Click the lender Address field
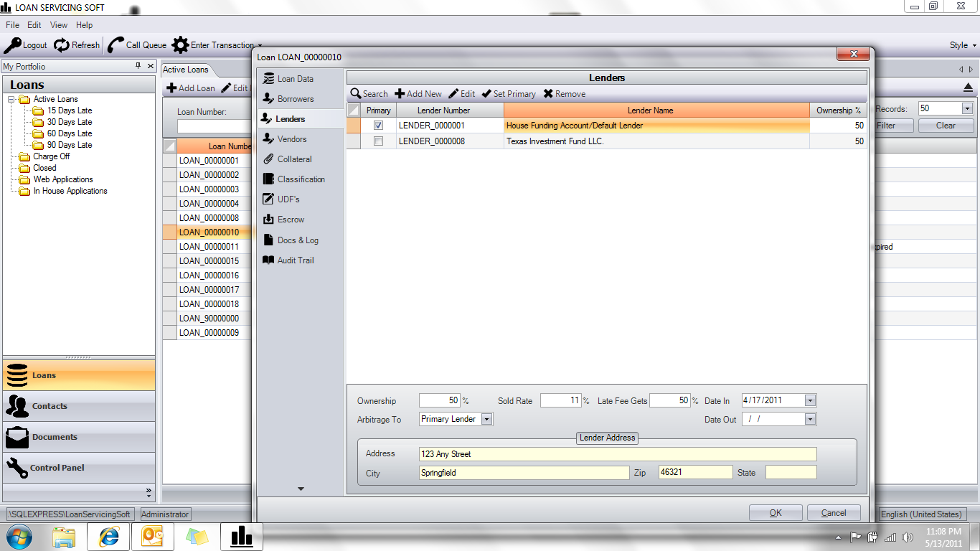Screen dimensions: 980x551 click(618, 454)
